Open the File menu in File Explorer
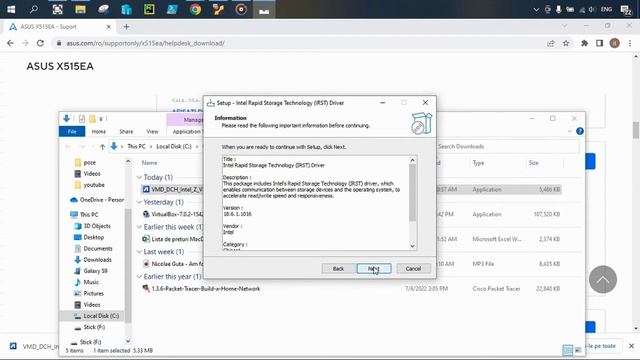The height and width of the screenshot is (360, 640). pos(72,131)
